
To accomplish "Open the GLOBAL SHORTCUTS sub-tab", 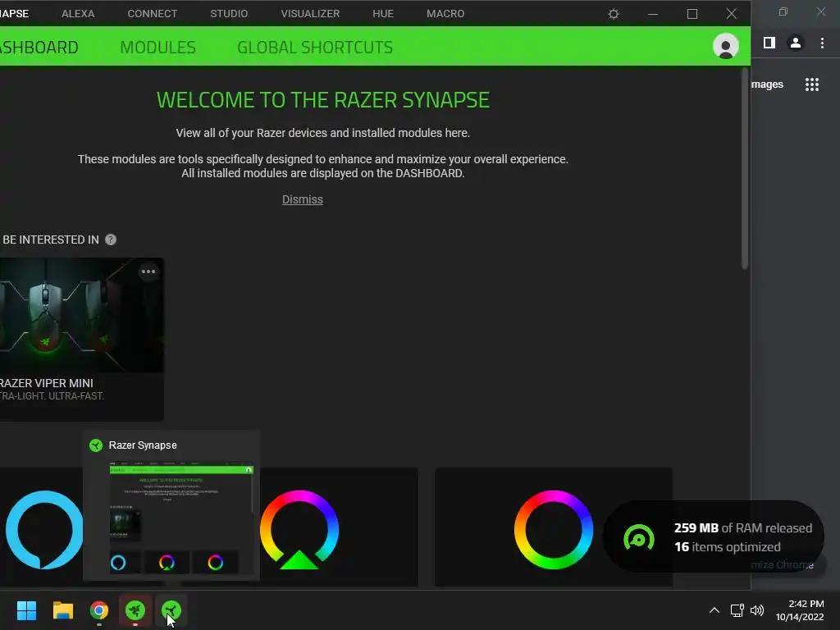I will point(315,47).
